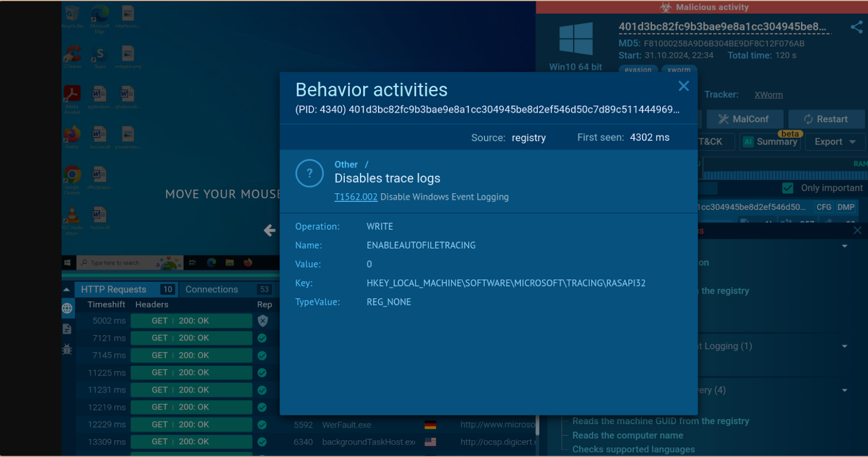The width and height of the screenshot is (868, 457).
Task: Select the boxcan.rtf desktop file
Action: point(100,138)
